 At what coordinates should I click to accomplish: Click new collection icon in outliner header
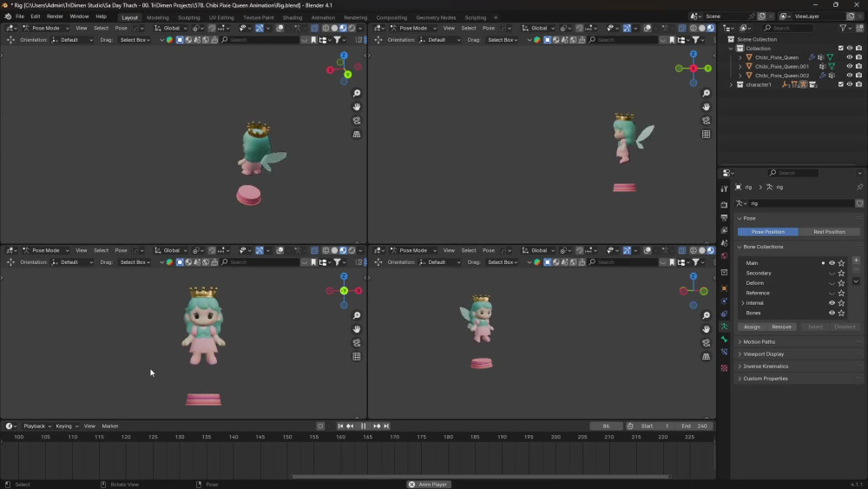click(859, 28)
